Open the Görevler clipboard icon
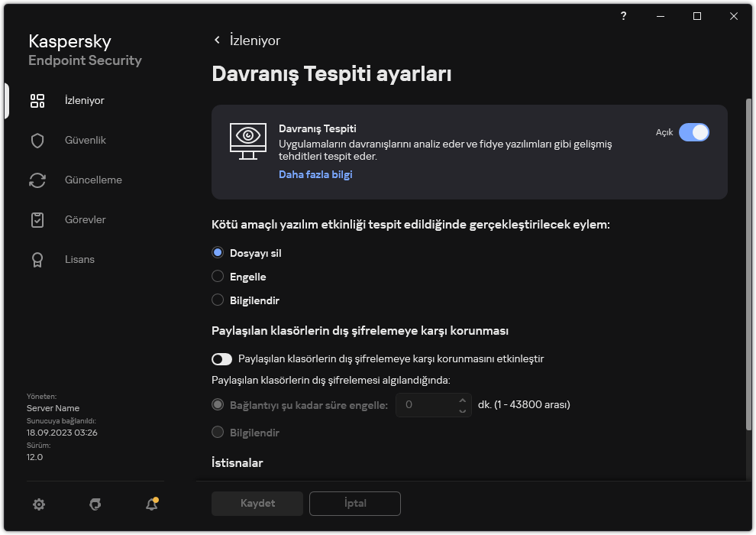The image size is (756, 535). pyautogui.click(x=37, y=220)
